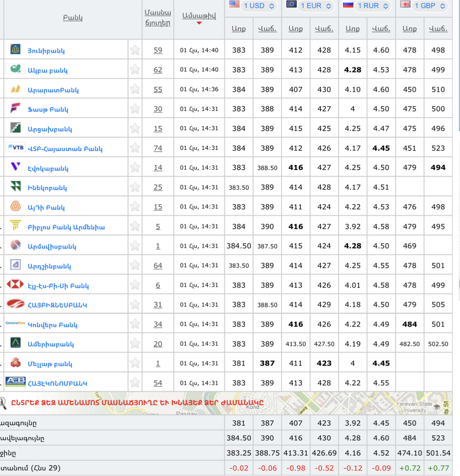Click the Byblos Bank Armenia logo
The height and width of the screenshot is (476, 460).
pos(15,225)
